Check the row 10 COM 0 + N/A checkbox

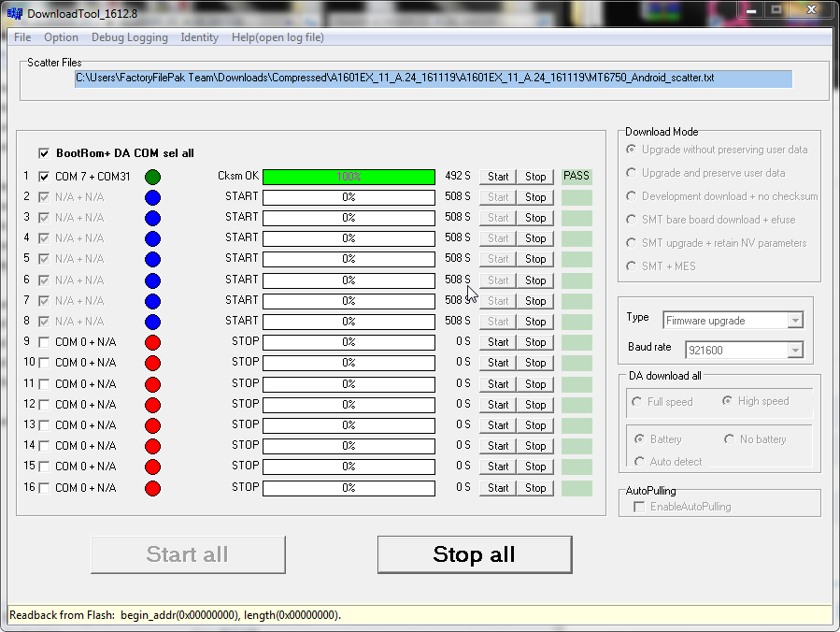(x=44, y=363)
